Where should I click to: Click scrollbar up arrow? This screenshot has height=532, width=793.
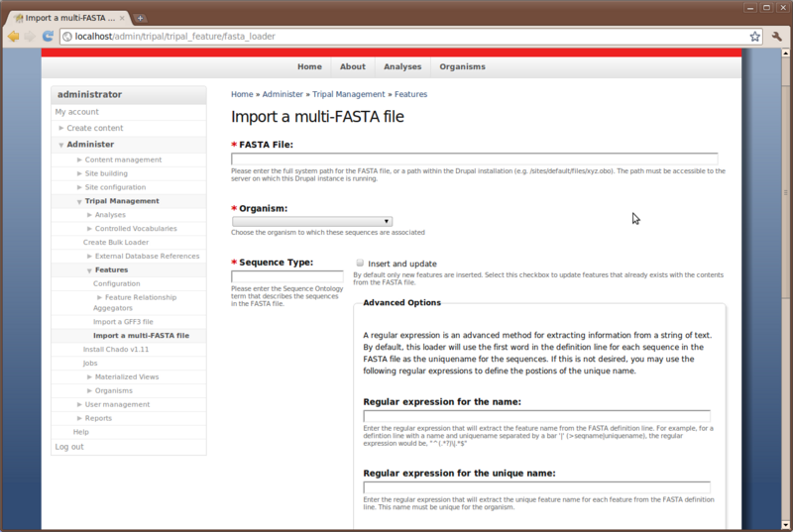tap(785, 53)
